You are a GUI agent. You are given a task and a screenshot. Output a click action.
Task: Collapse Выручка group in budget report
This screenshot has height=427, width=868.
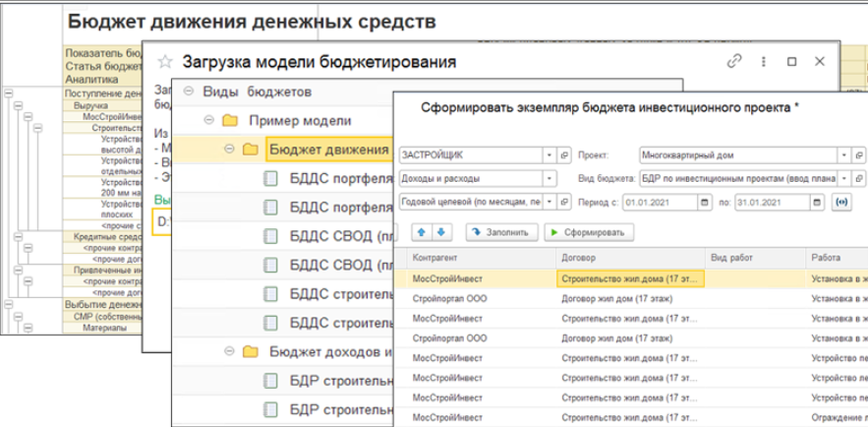(x=19, y=106)
